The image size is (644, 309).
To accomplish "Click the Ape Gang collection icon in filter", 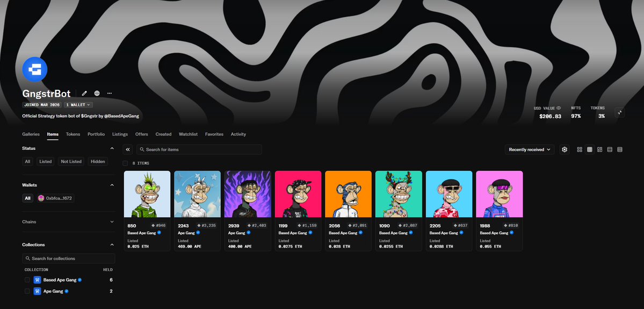I will pos(37,291).
